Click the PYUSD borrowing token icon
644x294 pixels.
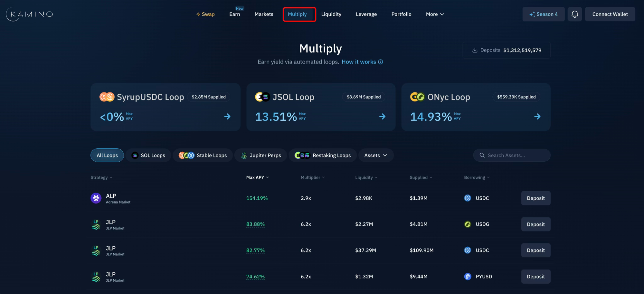click(x=468, y=277)
